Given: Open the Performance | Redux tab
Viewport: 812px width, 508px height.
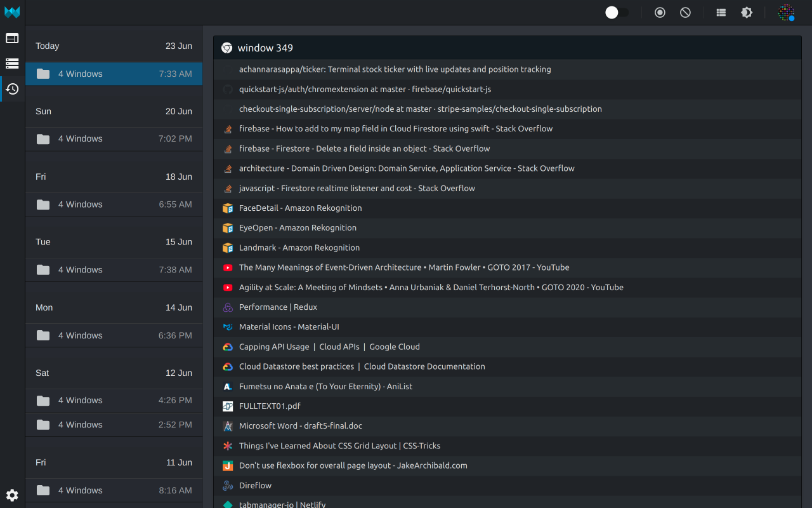Looking at the screenshot, I should tap(277, 307).
